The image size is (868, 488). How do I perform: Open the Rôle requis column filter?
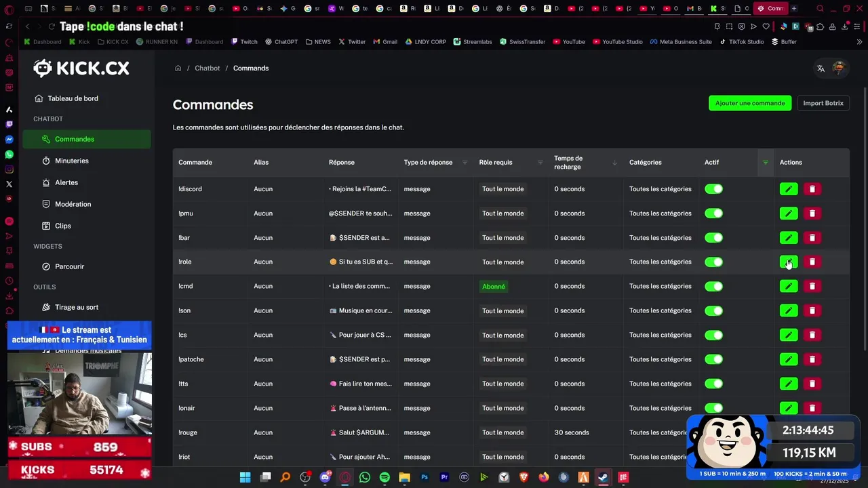click(540, 163)
